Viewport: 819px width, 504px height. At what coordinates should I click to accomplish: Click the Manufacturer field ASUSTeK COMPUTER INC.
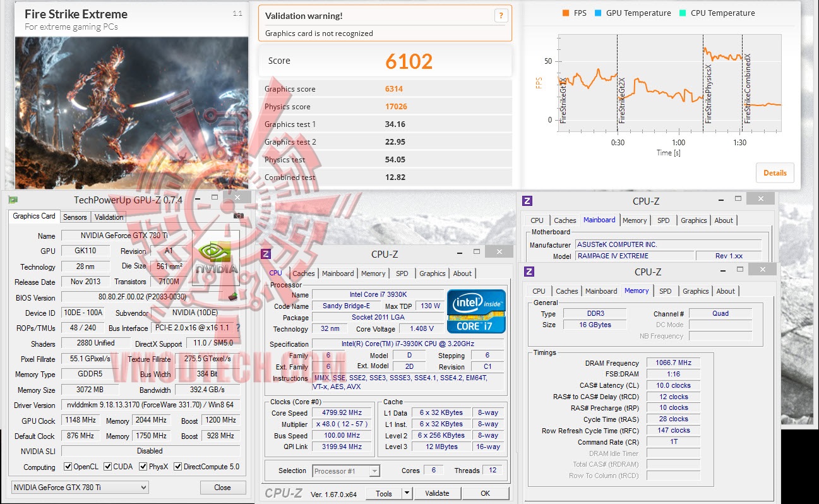668,244
